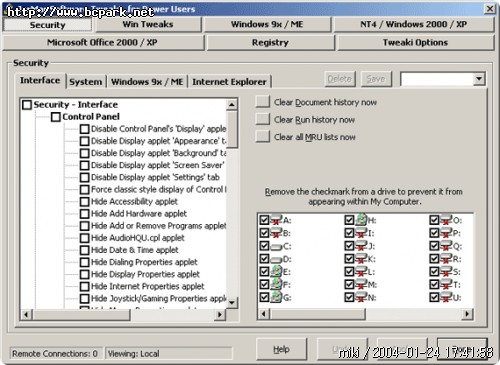
Task: Click the S: drive icon
Action: [446, 271]
